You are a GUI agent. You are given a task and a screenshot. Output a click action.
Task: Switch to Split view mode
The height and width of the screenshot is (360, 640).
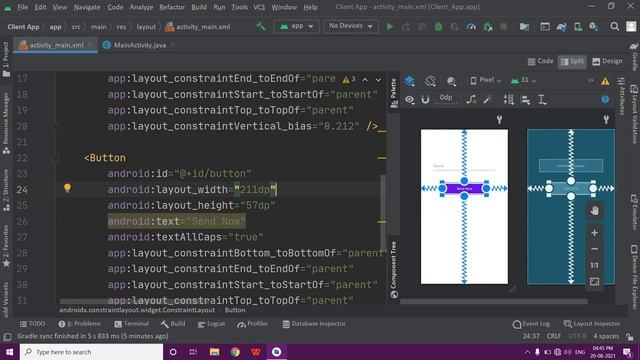coord(572,61)
